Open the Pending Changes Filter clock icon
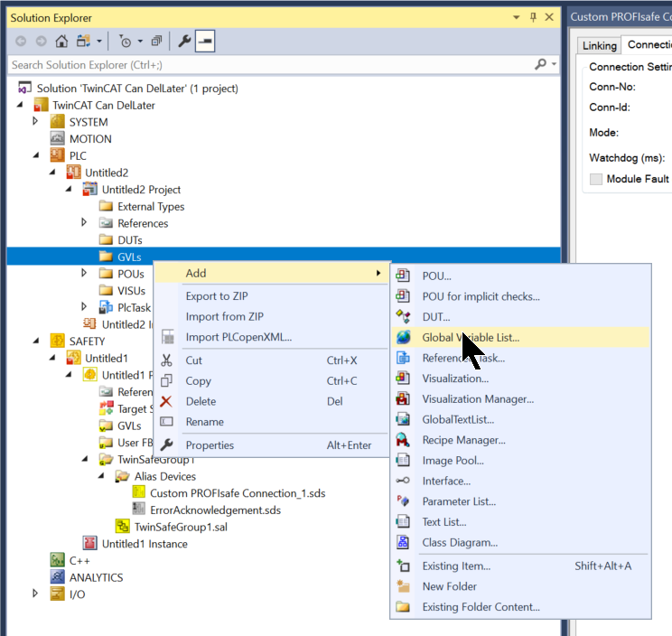This screenshot has width=672, height=636. (126, 42)
